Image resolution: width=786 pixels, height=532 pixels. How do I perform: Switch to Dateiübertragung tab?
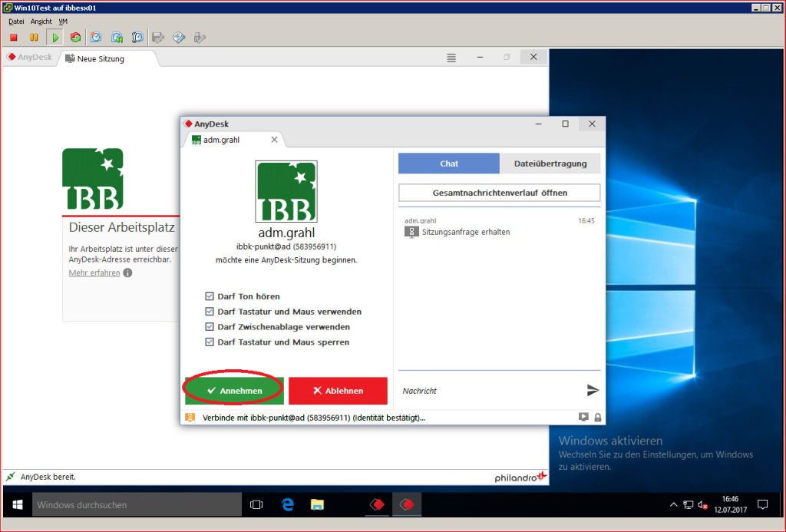click(x=550, y=164)
